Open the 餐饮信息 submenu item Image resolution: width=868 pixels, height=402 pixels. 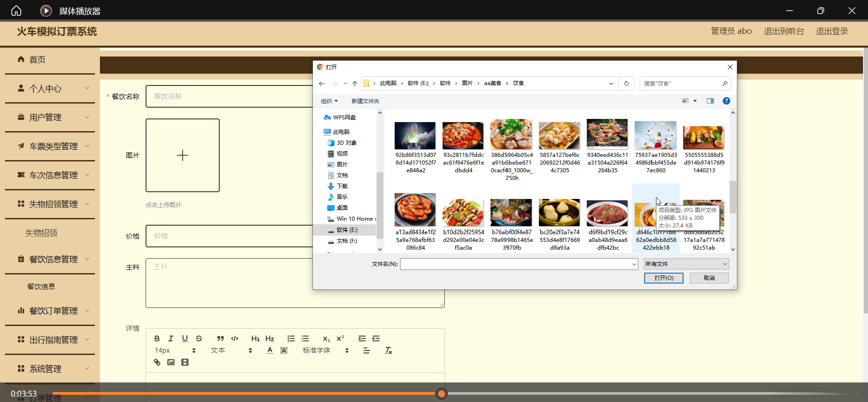pyautogui.click(x=41, y=287)
